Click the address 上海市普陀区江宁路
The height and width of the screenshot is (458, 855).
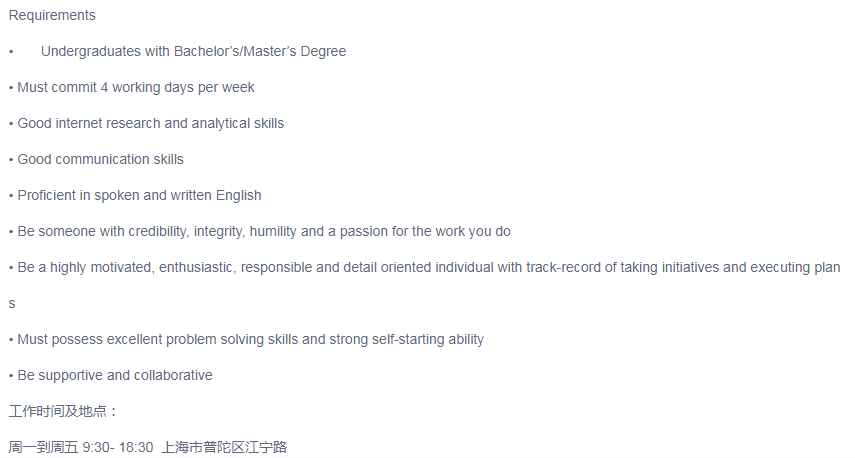point(224,447)
